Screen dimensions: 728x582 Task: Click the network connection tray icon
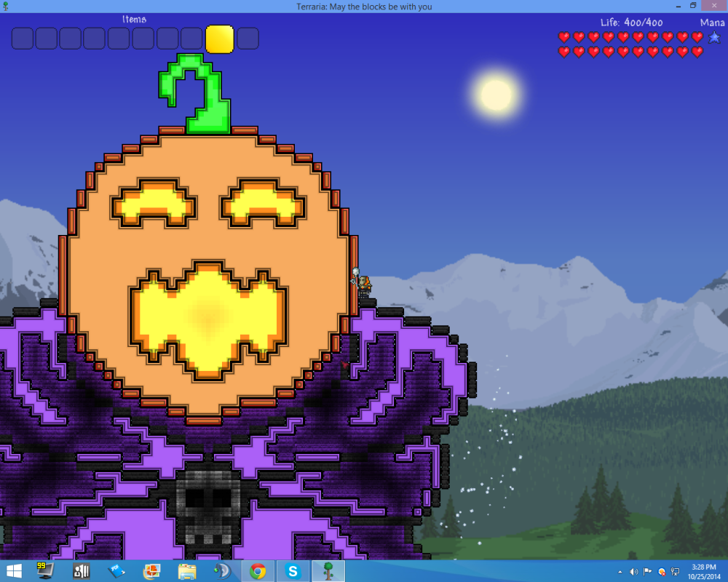(676, 572)
